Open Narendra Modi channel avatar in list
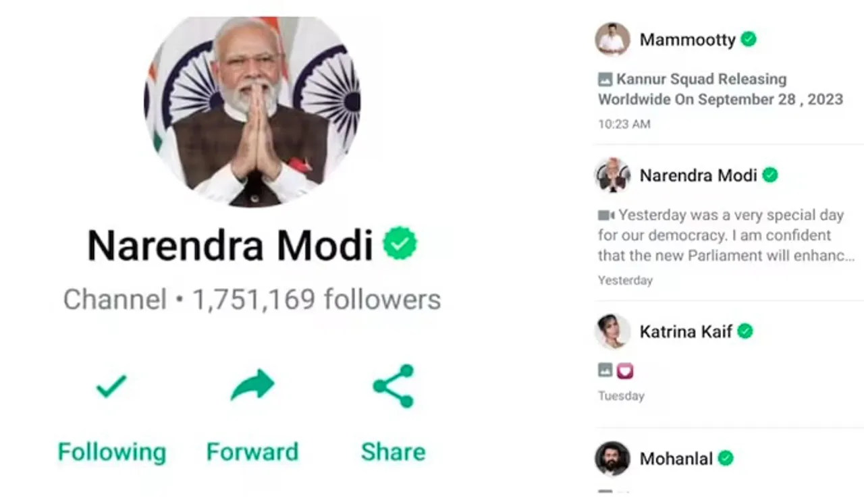864x504 pixels. pos(613,175)
